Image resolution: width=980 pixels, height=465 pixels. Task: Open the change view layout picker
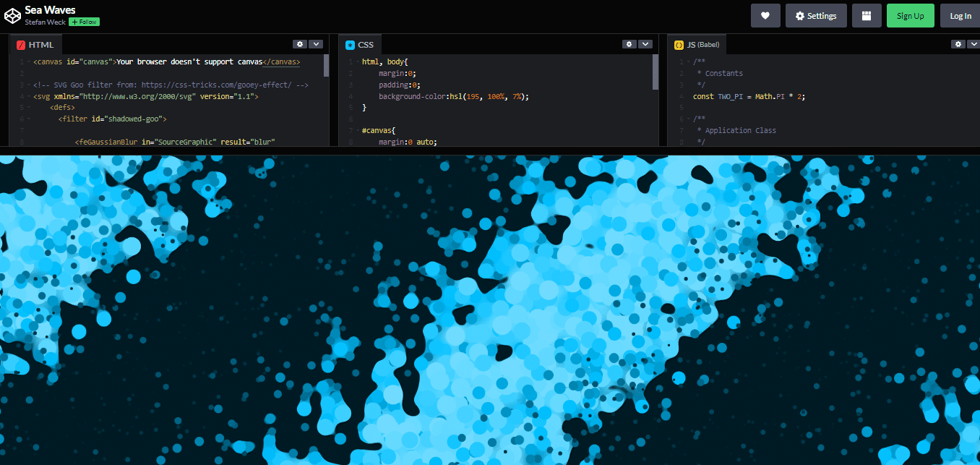click(x=867, y=15)
